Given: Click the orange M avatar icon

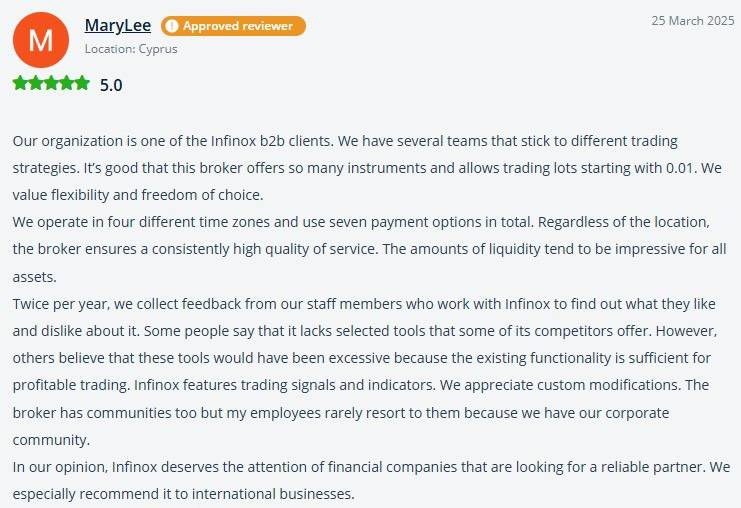Looking at the screenshot, I should [41, 40].
